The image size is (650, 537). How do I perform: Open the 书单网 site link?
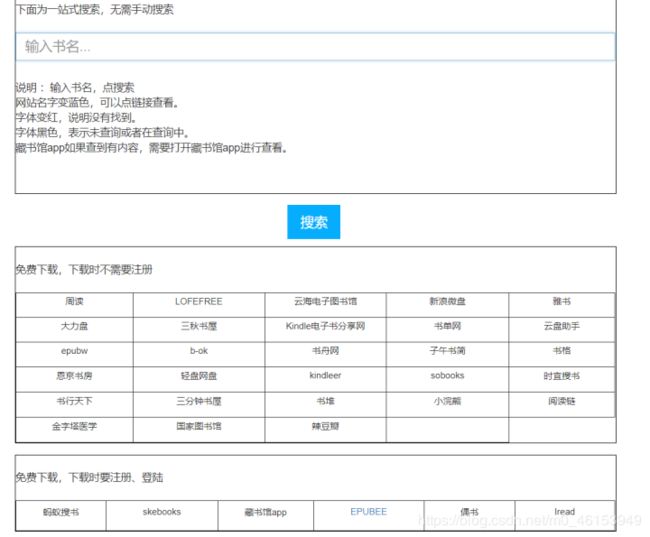[x=447, y=326]
